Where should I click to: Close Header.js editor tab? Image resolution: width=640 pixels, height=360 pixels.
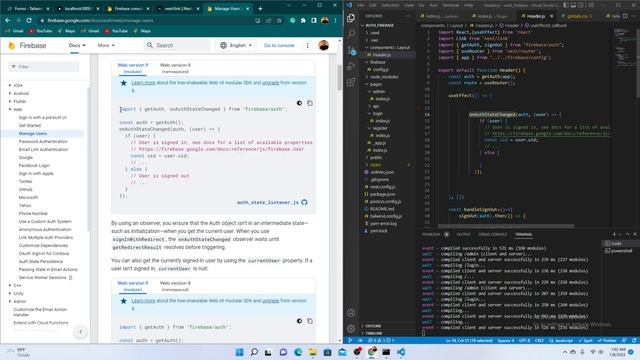551,16
